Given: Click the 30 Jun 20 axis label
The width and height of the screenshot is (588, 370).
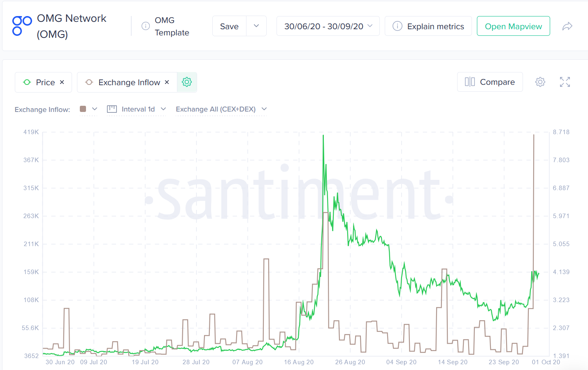Looking at the screenshot, I should click(x=60, y=362).
